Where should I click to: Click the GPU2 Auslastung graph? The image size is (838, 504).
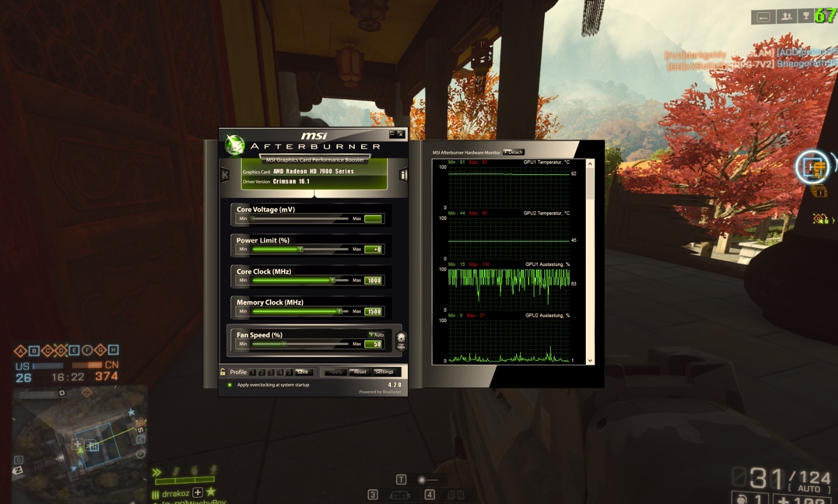[509, 340]
